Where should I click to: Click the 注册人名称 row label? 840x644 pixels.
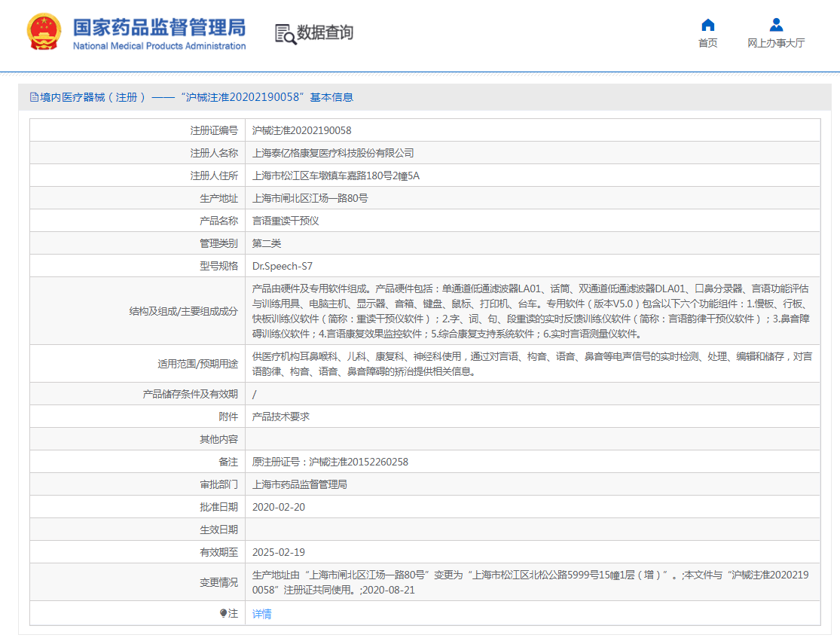214,153
